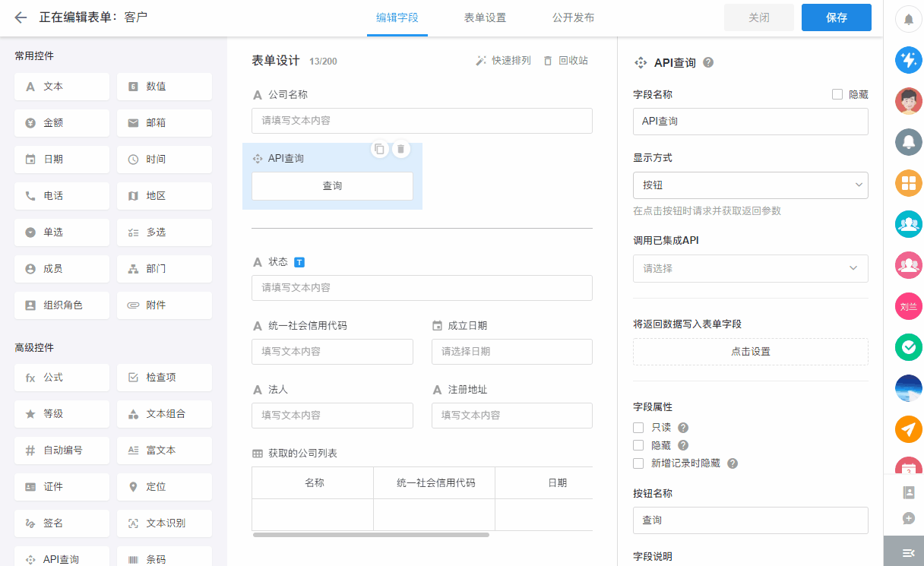Click the horizontal scrollbar under company table

pyautogui.click(x=371, y=535)
